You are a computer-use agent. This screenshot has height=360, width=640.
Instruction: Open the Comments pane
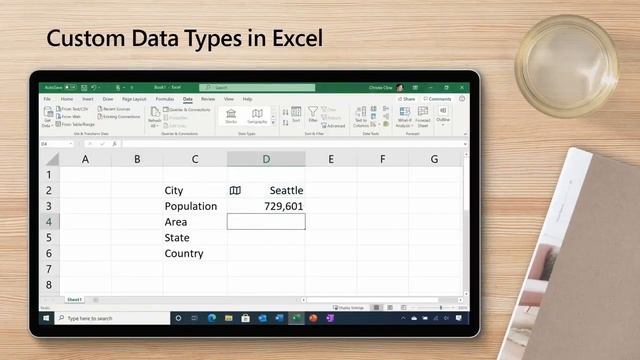pyautogui.click(x=437, y=99)
